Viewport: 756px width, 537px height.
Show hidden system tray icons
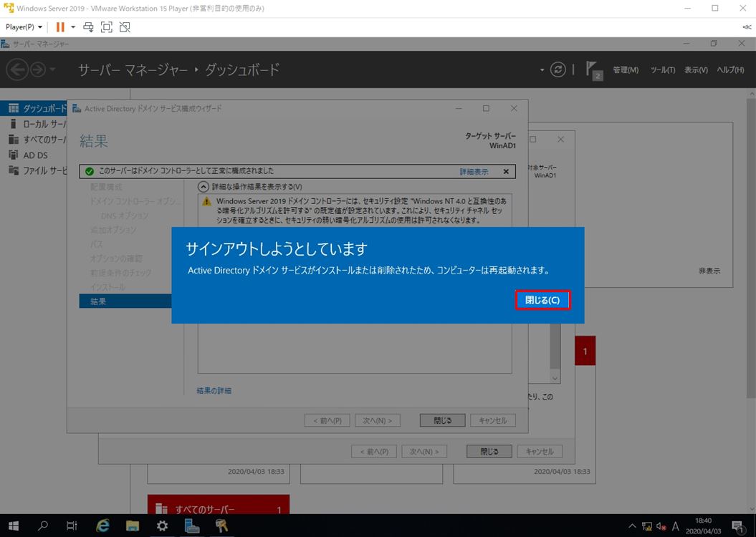(632, 526)
